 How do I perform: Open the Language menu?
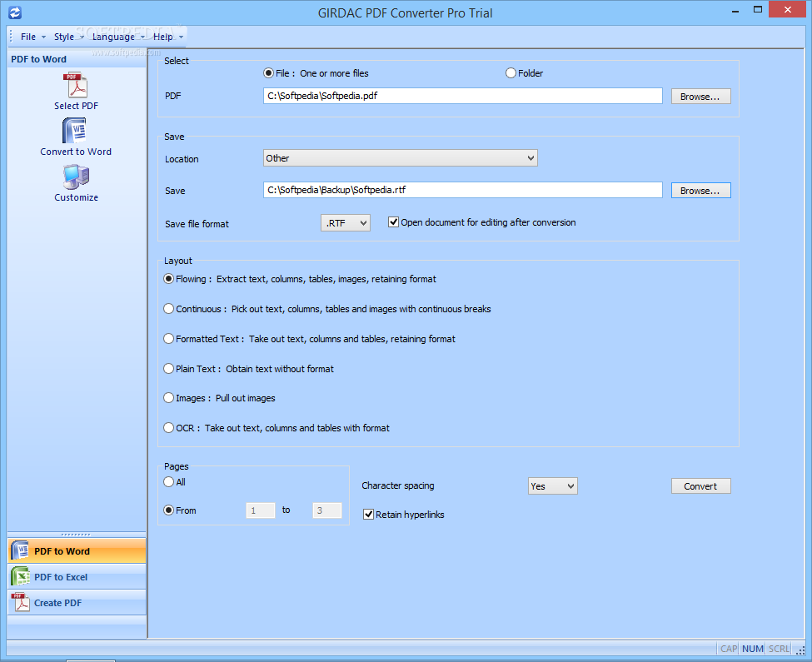[118, 37]
